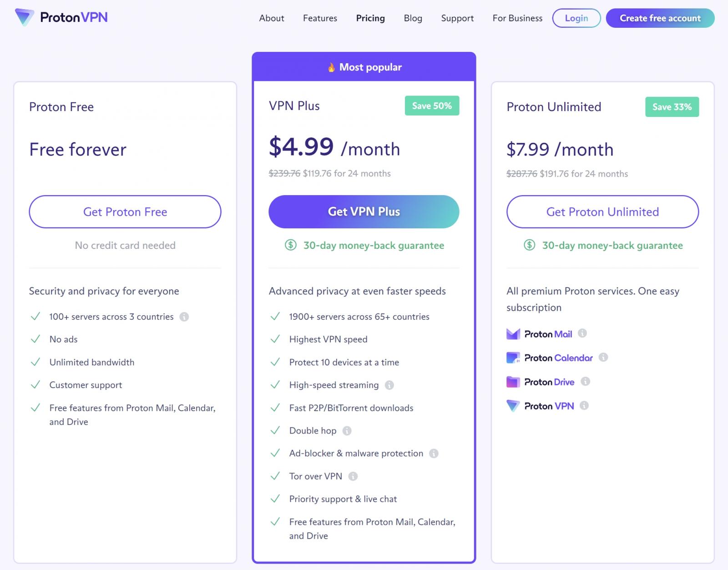Click the Save 50% badge on VPN Plus

431,105
